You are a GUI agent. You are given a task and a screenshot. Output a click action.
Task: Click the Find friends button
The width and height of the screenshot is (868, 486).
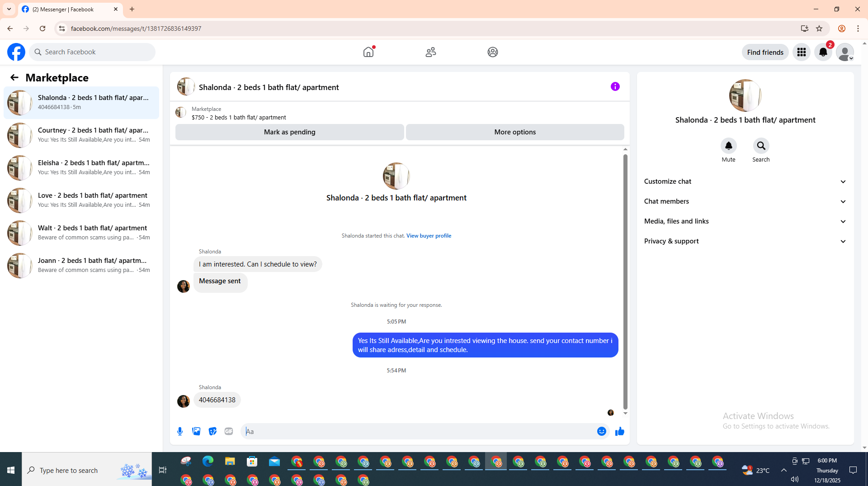(765, 52)
